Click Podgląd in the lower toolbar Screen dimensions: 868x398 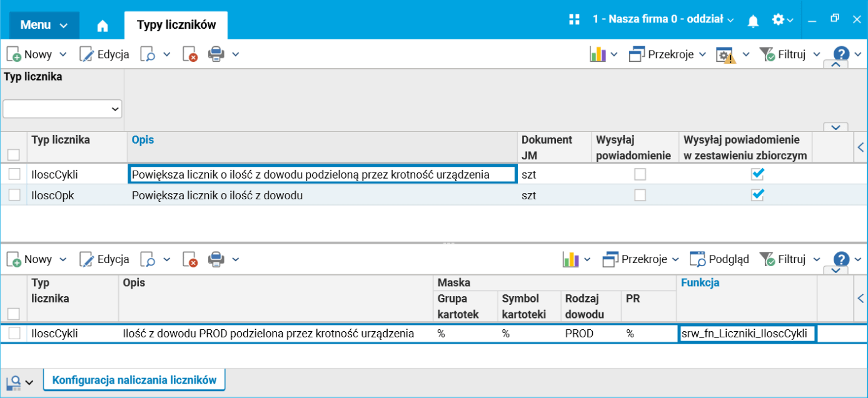pos(720,259)
